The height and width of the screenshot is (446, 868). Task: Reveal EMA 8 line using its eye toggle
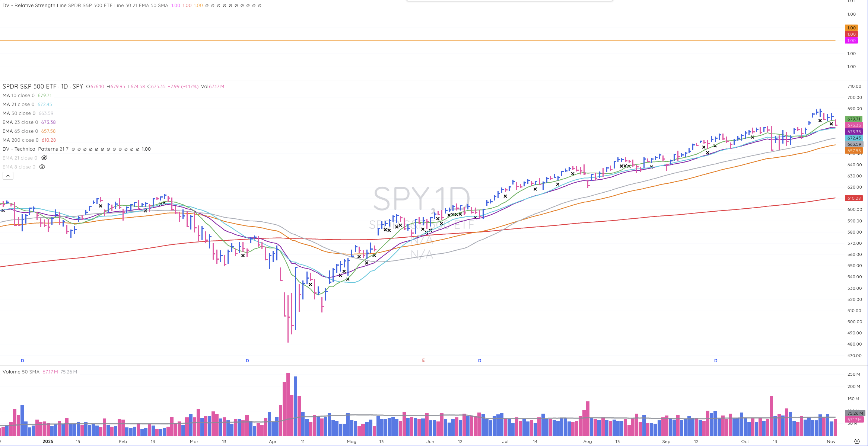(42, 167)
